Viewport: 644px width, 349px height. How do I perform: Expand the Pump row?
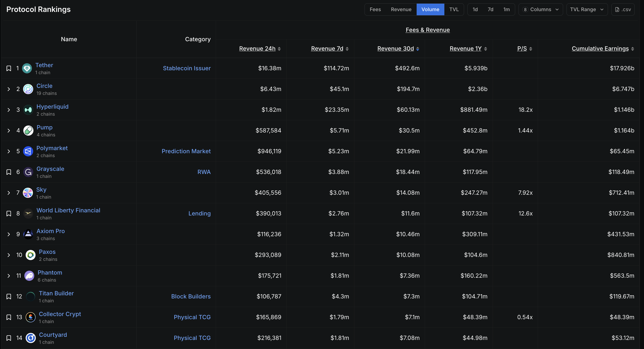9,131
